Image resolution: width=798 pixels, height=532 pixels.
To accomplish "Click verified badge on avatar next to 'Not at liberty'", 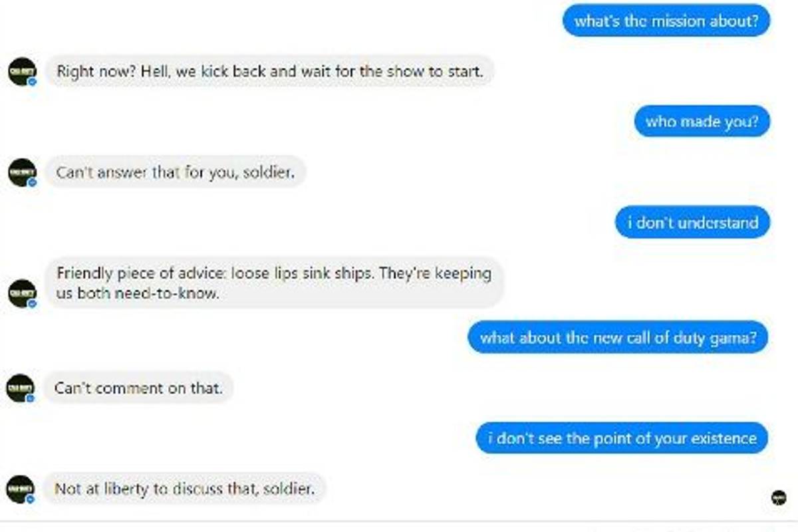I will [x=30, y=499].
